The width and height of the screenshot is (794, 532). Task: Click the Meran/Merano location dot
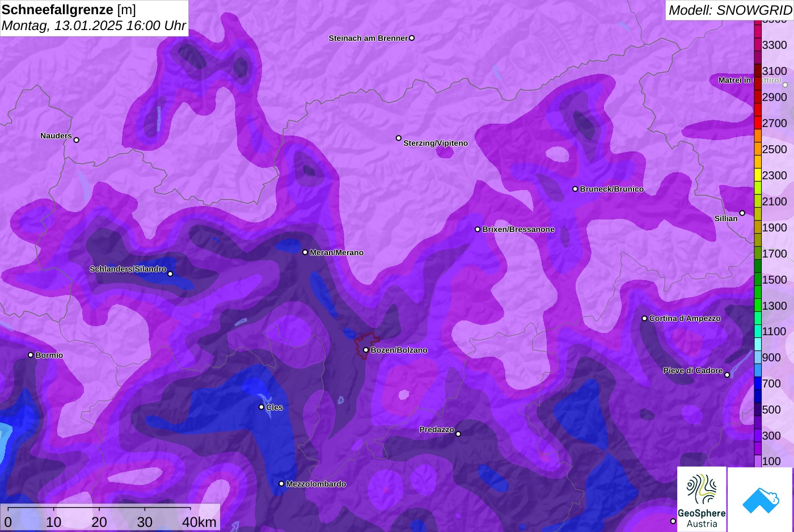pyautogui.click(x=305, y=252)
